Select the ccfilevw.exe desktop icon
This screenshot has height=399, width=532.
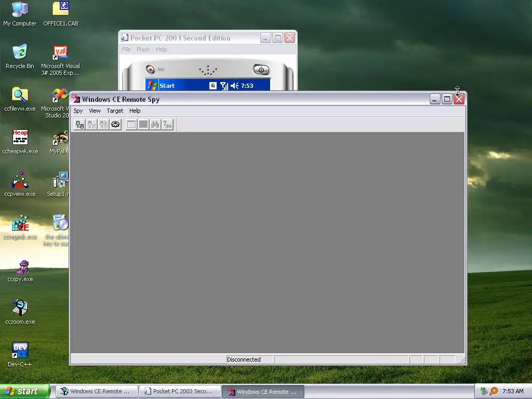click(x=20, y=99)
